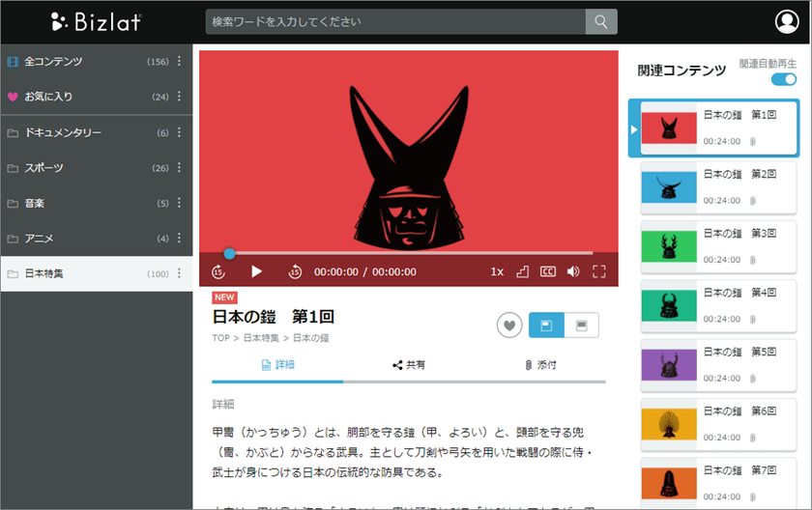Open playback speed 1x menu
The height and width of the screenshot is (510, 812).
coord(497,271)
